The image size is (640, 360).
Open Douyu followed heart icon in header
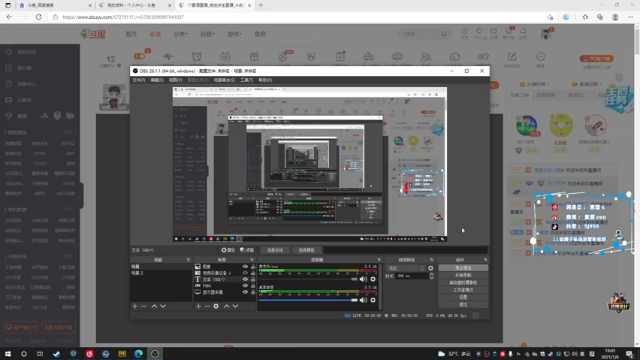point(479,31)
